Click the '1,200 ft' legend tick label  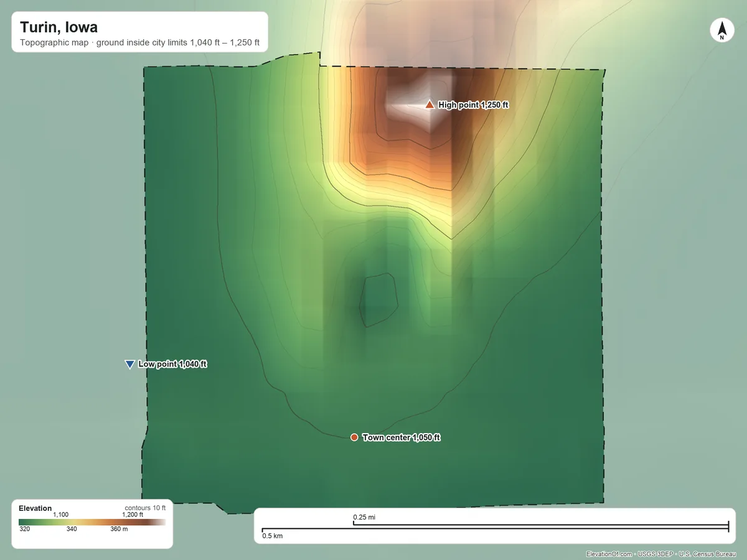click(x=133, y=515)
